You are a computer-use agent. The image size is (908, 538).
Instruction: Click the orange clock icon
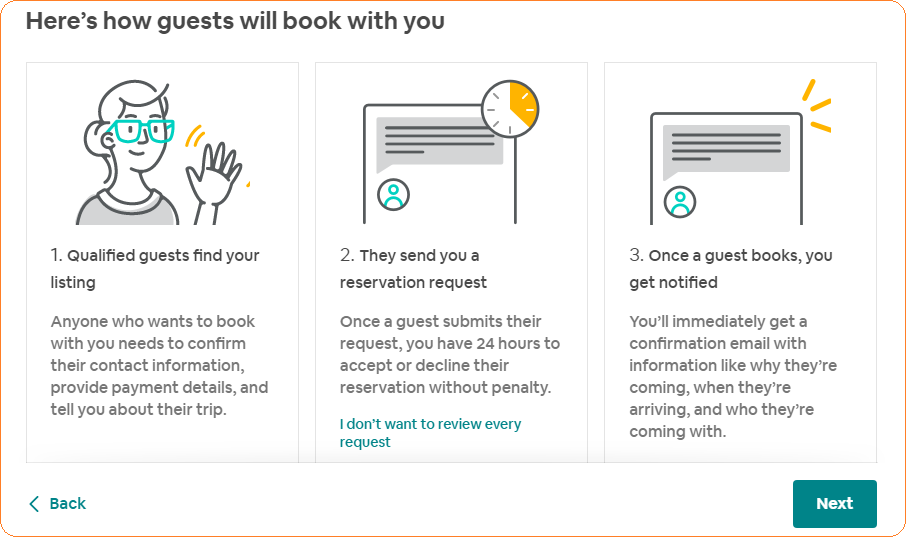coord(510,109)
